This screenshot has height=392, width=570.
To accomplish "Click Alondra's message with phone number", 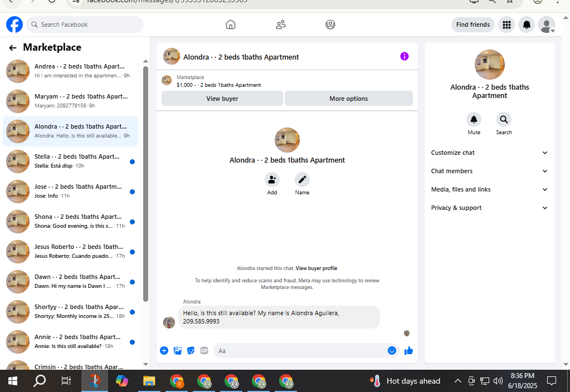I will coord(279,317).
